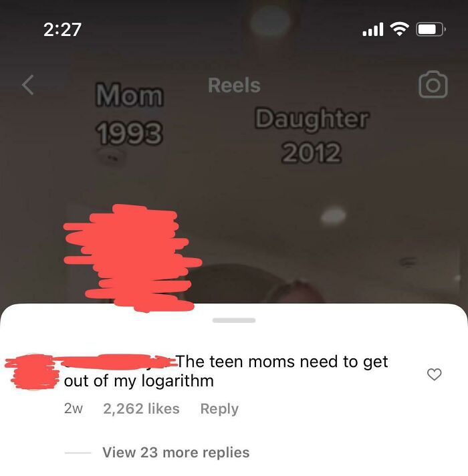Tap the 2:27 clock in status bar
The height and width of the screenshot is (476, 468).
tap(63, 29)
